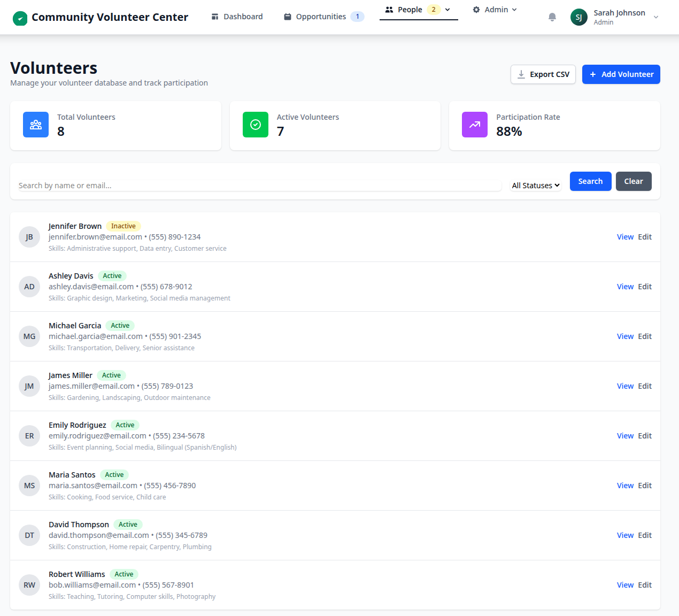Click the Add Volunteer button
This screenshot has width=679, height=616.
coord(621,74)
